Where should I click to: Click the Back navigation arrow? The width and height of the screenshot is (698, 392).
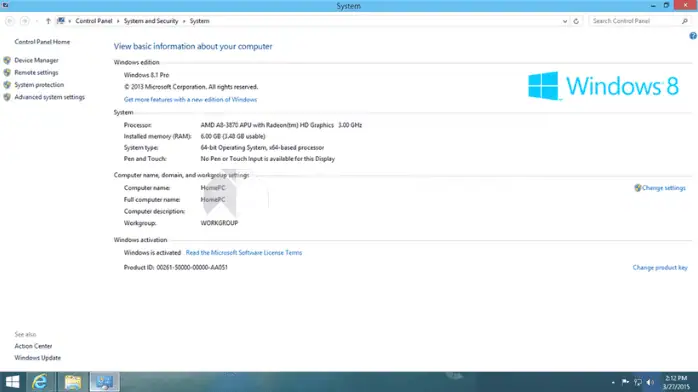tap(10, 21)
